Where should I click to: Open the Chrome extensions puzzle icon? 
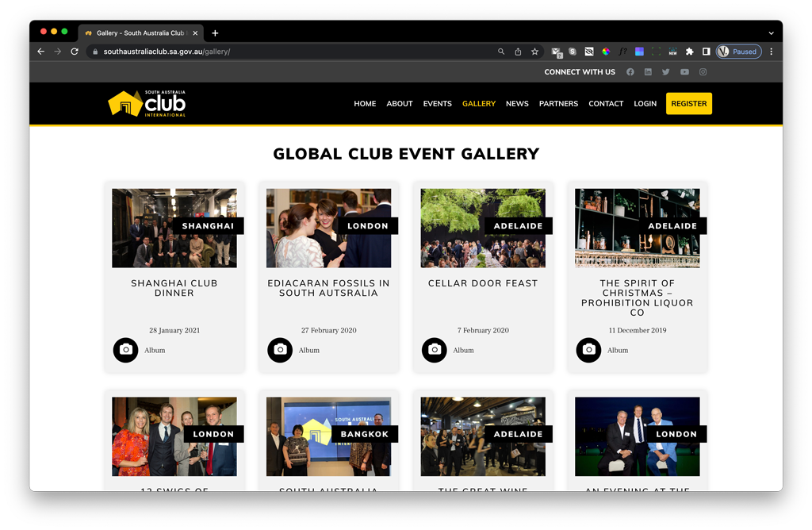pyautogui.click(x=689, y=52)
